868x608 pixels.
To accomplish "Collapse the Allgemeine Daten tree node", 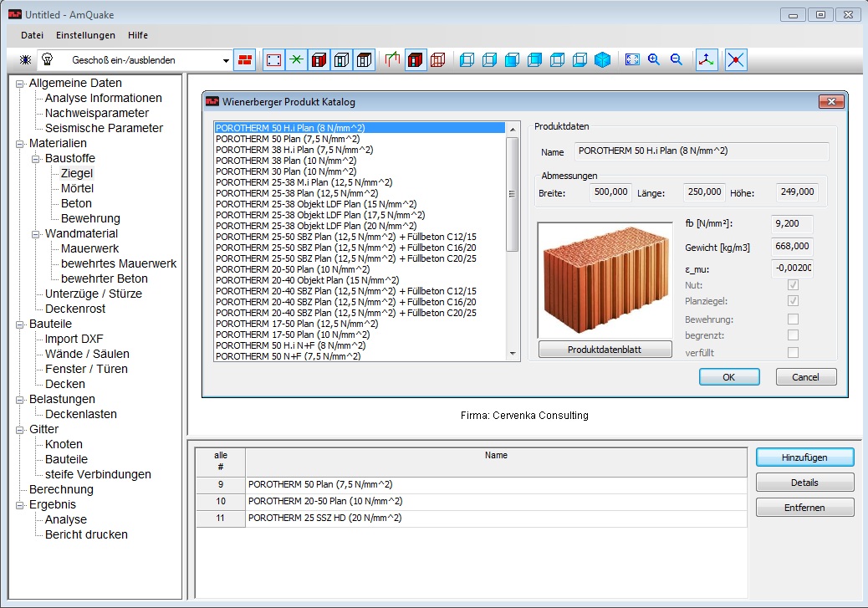I will [x=20, y=84].
